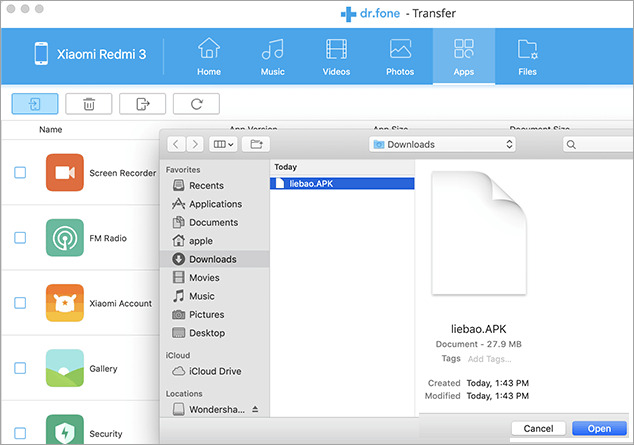
Task: Click the Open button
Action: point(599,429)
